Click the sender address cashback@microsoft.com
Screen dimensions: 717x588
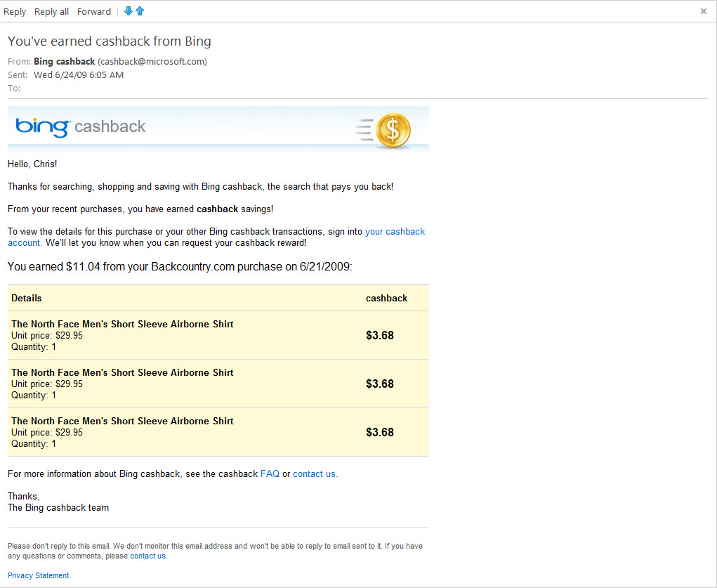[x=152, y=62]
